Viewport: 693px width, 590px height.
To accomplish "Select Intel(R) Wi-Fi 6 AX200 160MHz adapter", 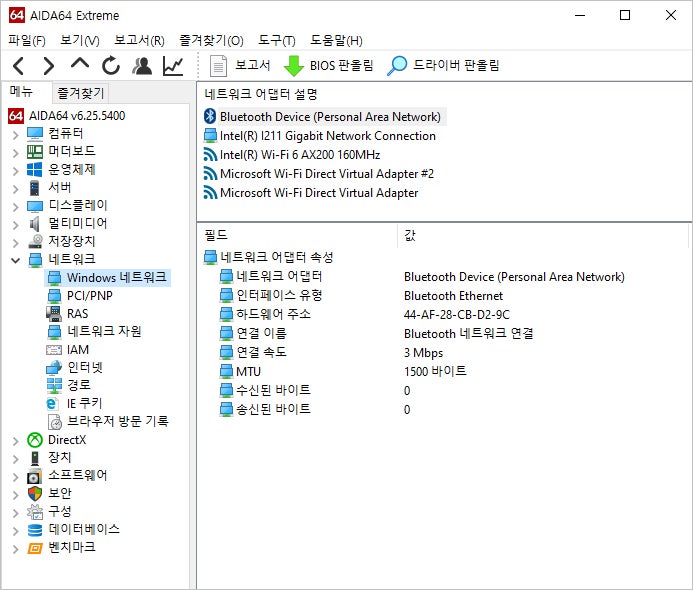I will coord(292,155).
